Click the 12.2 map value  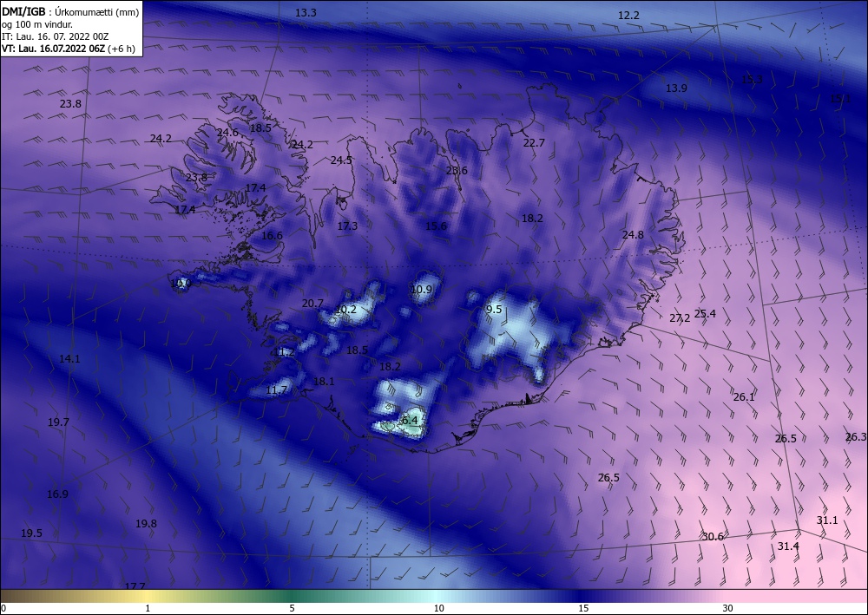[628, 16]
